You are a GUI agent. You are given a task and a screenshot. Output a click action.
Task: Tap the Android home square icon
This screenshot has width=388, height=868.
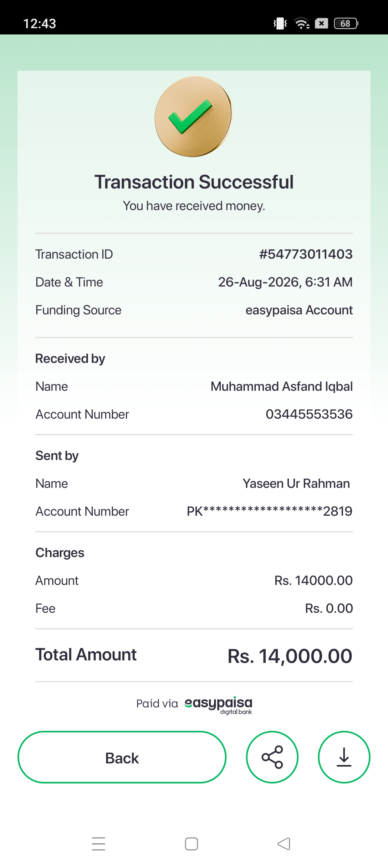click(x=191, y=844)
